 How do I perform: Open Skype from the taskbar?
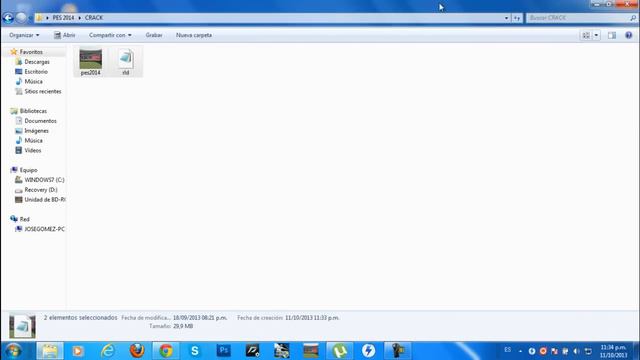point(195,351)
